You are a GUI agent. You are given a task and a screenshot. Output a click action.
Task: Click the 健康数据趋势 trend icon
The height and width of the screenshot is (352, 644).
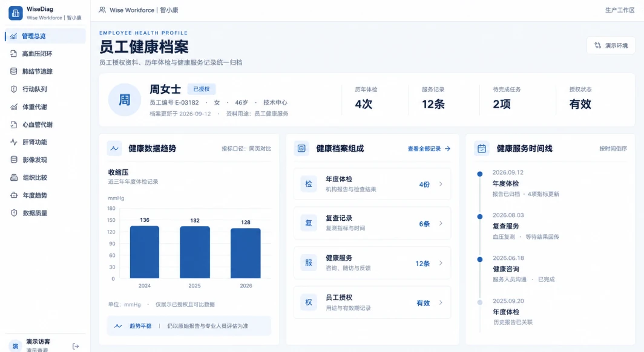pos(114,149)
